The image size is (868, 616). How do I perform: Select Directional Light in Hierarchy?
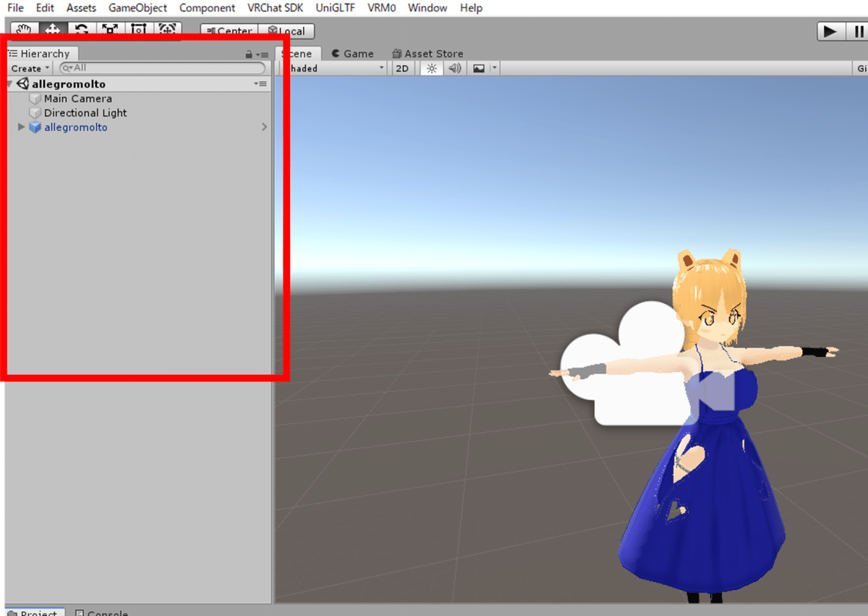pos(85,113)
